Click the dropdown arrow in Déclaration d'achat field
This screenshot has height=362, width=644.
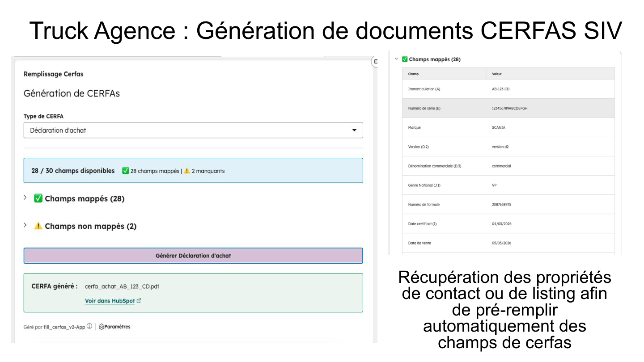pos(354,130)
